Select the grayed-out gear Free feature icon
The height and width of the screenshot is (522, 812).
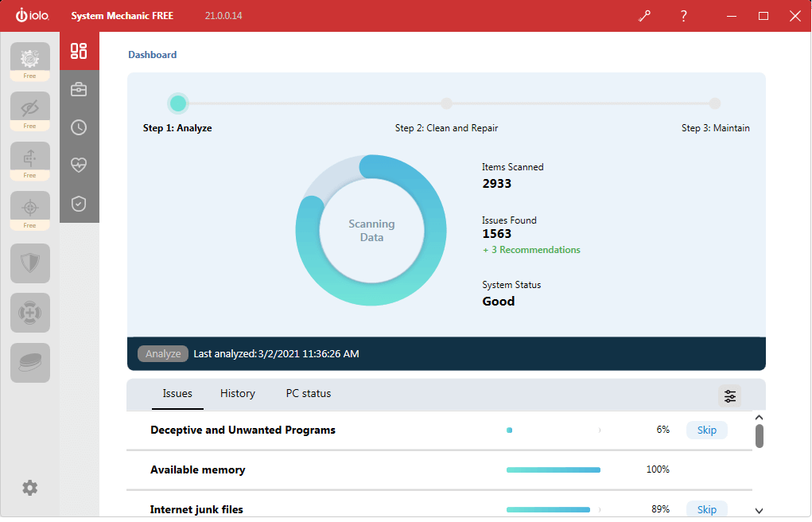click(29, 56)
